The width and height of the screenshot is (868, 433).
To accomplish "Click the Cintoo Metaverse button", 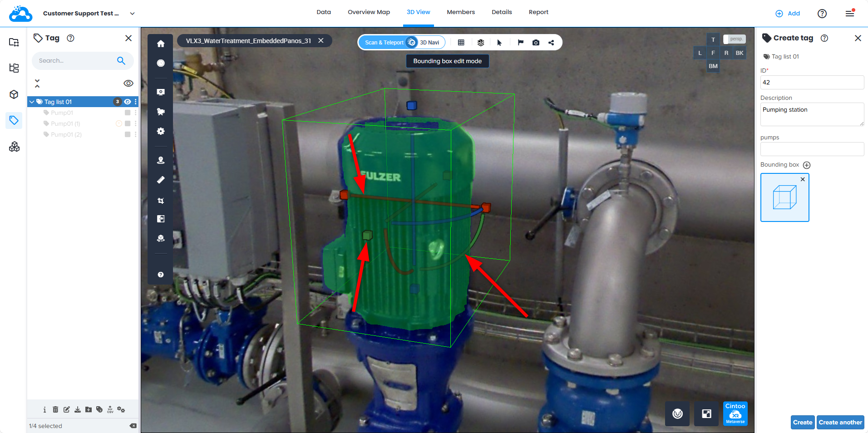I will (x=735, y=413).
